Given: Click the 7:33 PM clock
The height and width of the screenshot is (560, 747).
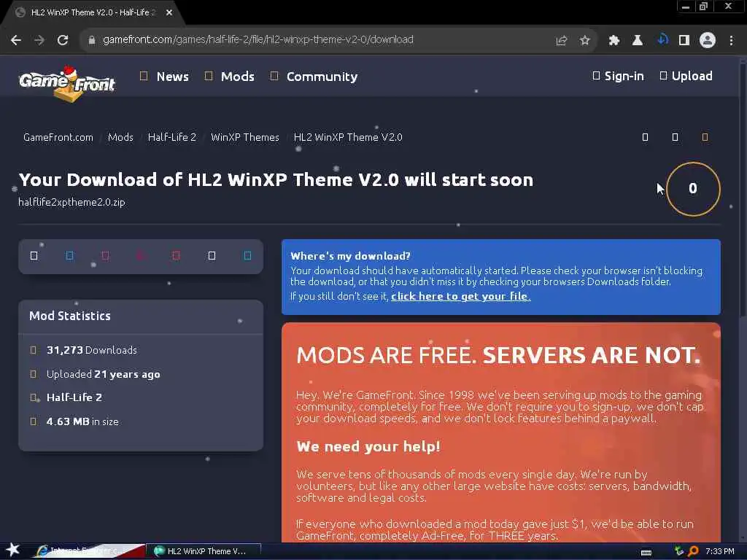Looking at the screenshot, I should pyautogui.click(x=720, y=551).
